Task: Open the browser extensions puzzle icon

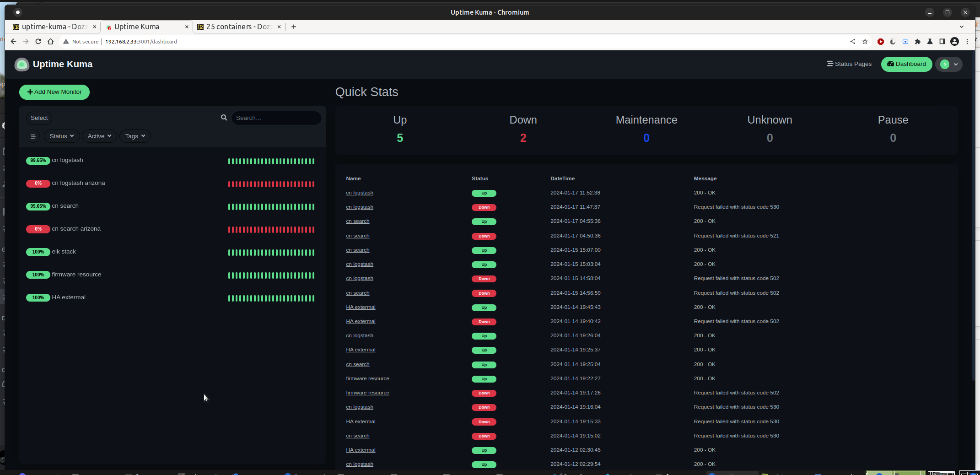Action: tap(917, 42)
